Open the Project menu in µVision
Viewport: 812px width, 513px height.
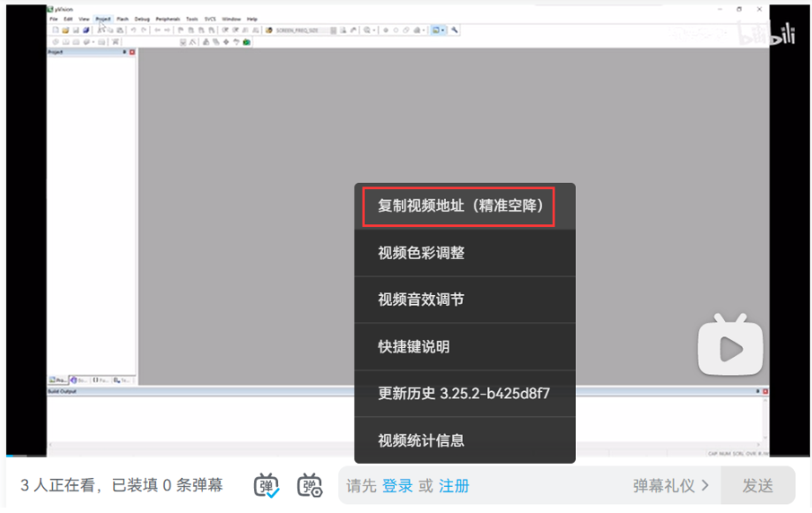[x=103, y=18]
